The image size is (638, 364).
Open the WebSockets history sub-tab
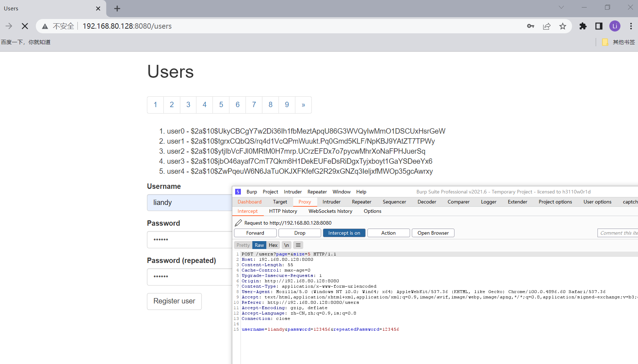[x=330, y=211]
